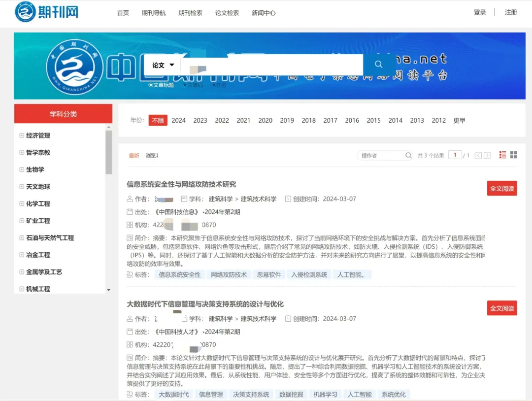Click the clock icon beside 创建时间
This screenshot has width=532, height=401.
[288, 198]
